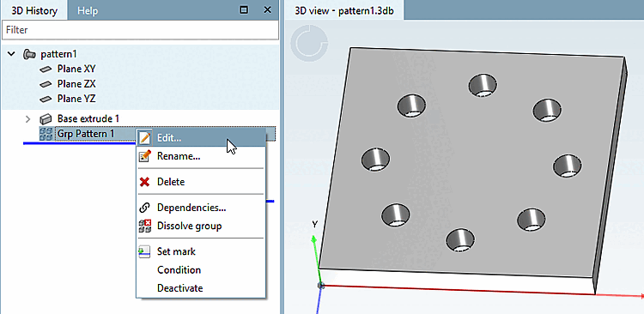Viewport: 644px width, 314px height.
Task: Choose Condition from the context menu
Action: 179,270
